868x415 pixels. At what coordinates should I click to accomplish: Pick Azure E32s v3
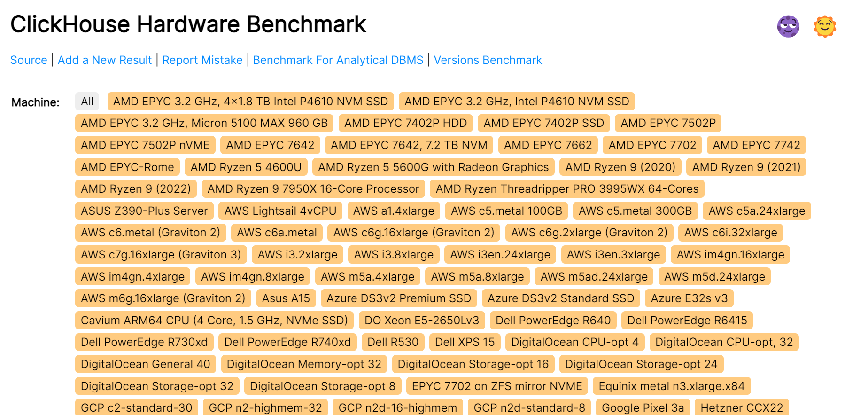click(690, 298)
